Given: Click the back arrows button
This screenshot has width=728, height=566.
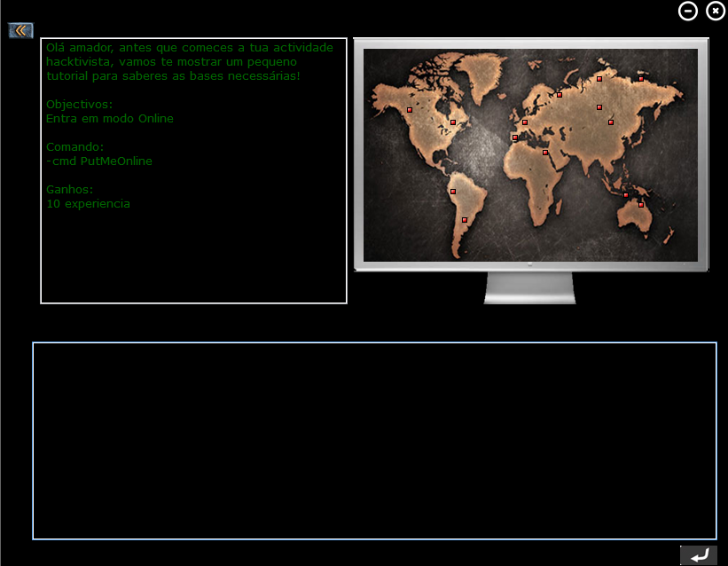Looking at the screenshot, I should (x=20, y=30).
